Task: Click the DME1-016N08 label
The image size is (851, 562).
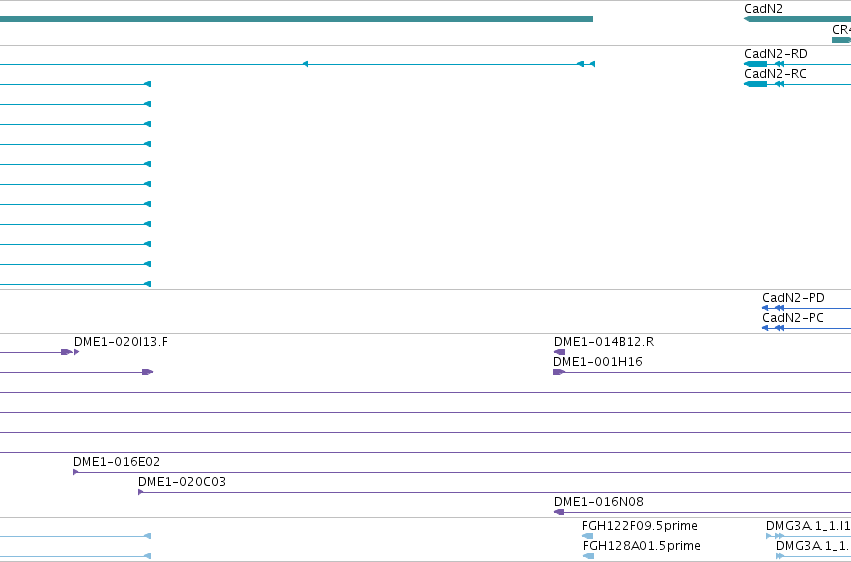Action: click(598, 502)
